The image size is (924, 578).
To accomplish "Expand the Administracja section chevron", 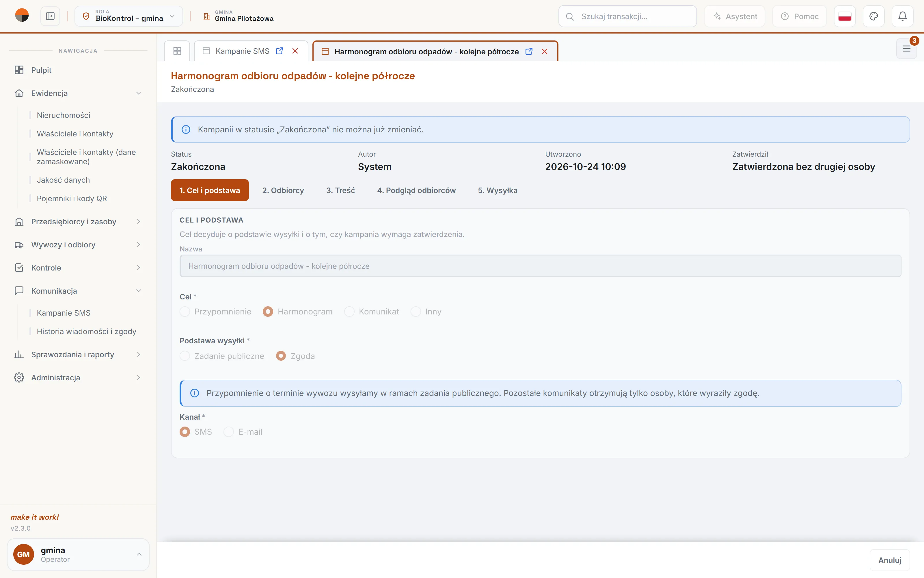I will 139,377.
